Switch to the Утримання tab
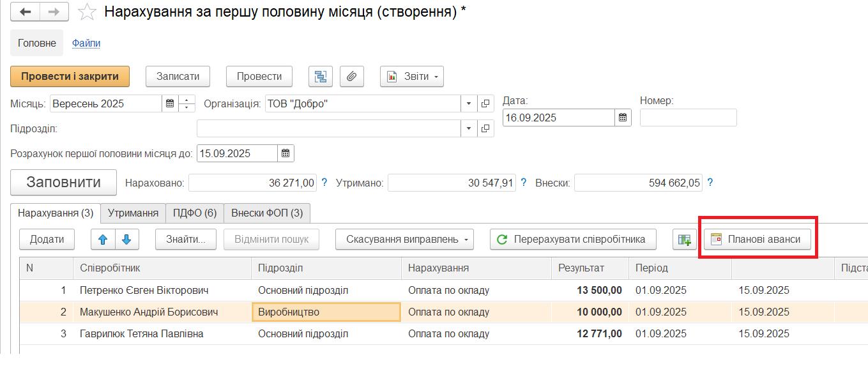 tap(133, 213)
